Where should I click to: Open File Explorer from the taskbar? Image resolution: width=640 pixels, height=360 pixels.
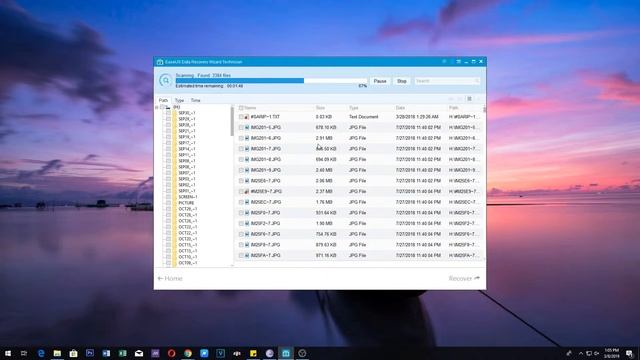click(57, 353)
